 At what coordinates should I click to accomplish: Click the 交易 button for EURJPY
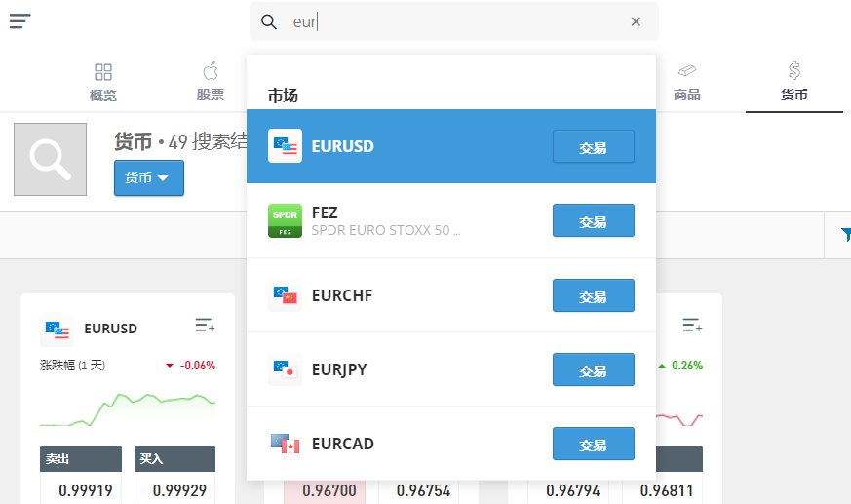594,369
